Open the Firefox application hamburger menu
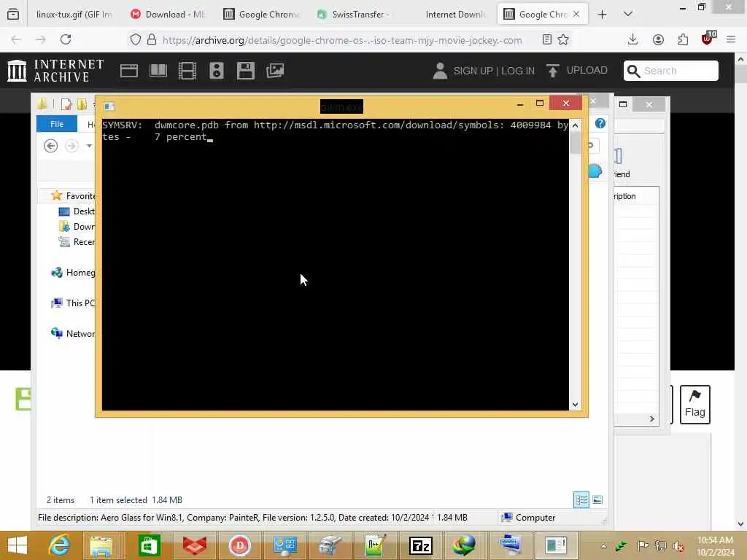This screenshot has width=747, height=560. click(x=731, y=40)
